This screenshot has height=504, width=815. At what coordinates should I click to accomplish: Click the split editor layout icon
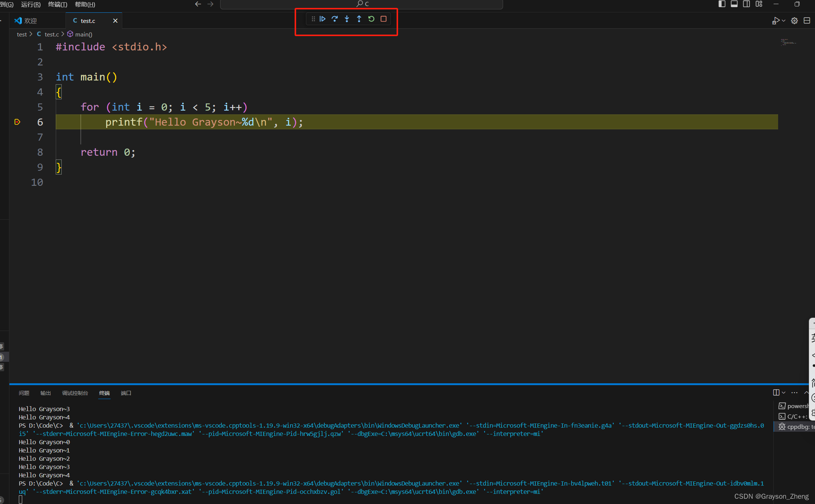(807, 21)
